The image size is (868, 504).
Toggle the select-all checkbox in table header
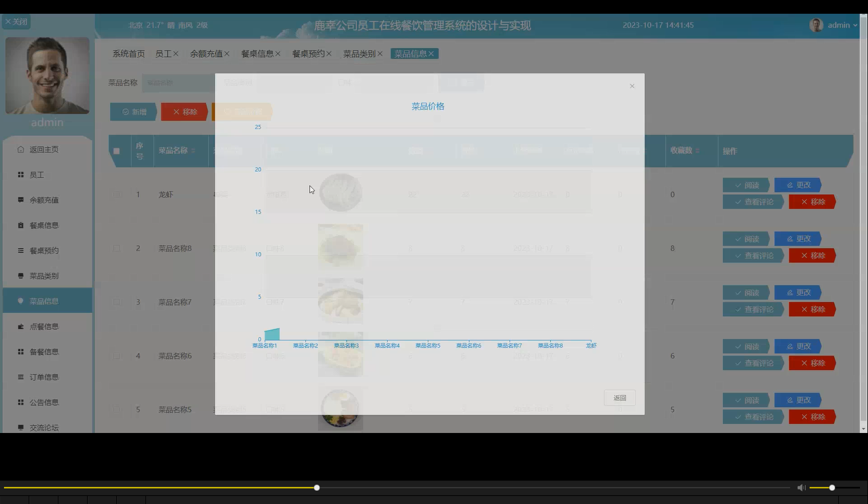click(116, 151)
